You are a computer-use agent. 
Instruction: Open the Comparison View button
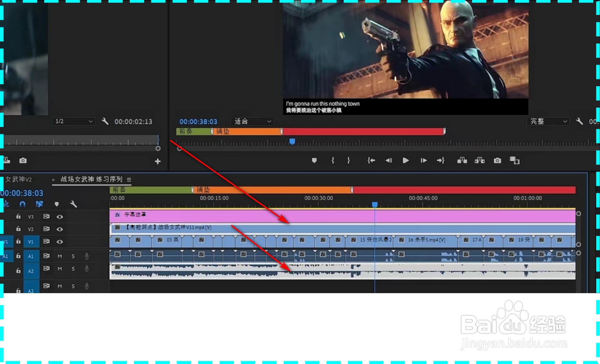tap(514, 160)
